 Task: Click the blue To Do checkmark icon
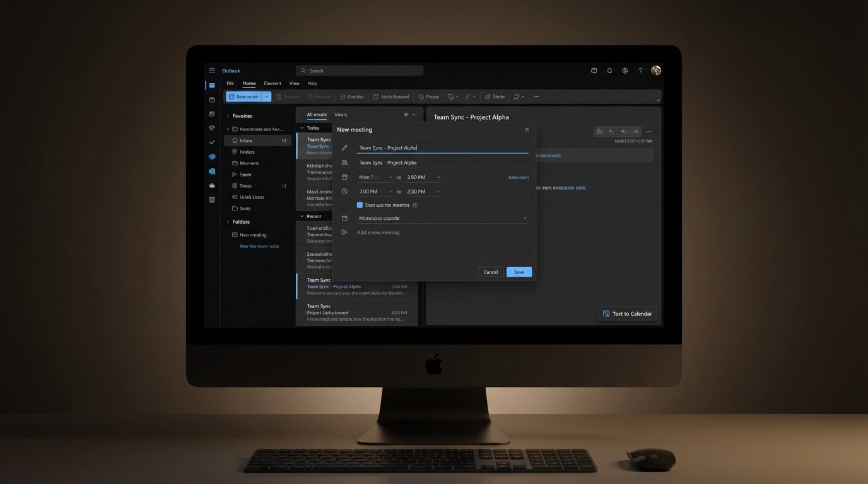(x=212, y=142)
